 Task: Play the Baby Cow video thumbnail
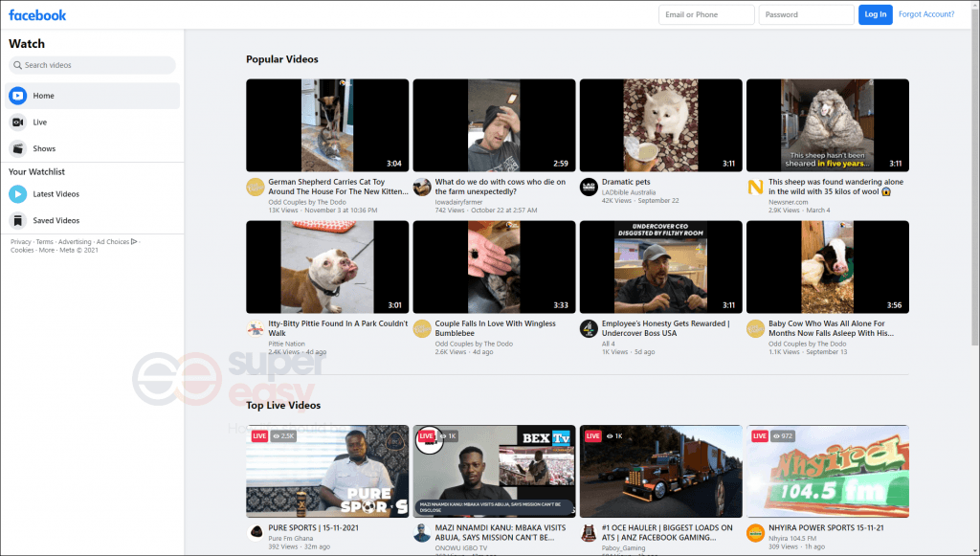click(x=828, y=267)
